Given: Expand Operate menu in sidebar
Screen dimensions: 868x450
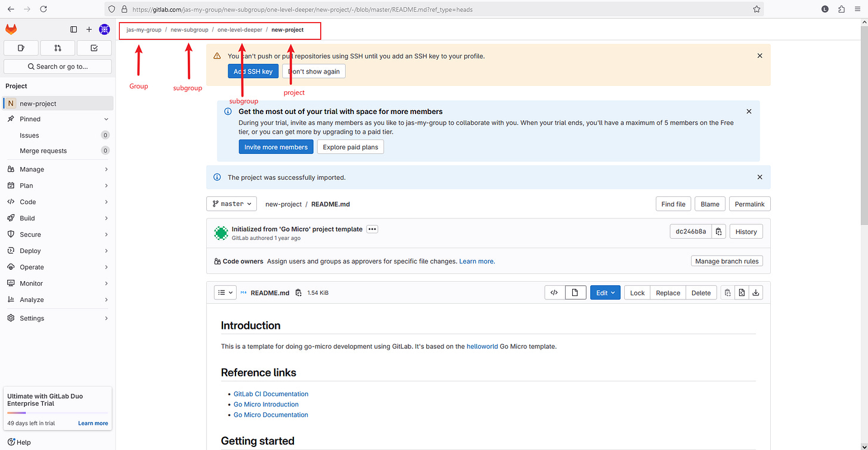Looking at the screenshot, I should point(58,267).
